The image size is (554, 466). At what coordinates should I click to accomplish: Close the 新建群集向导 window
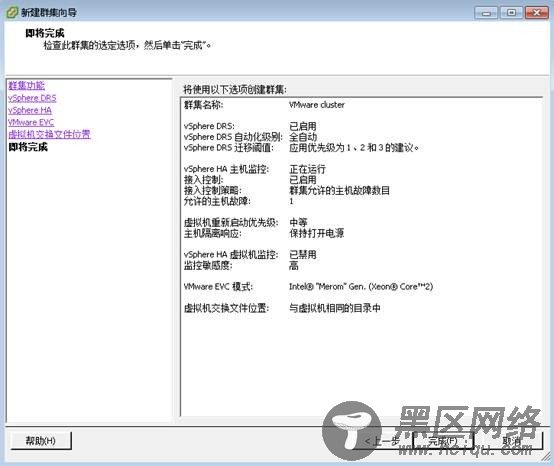click(537, 13)
